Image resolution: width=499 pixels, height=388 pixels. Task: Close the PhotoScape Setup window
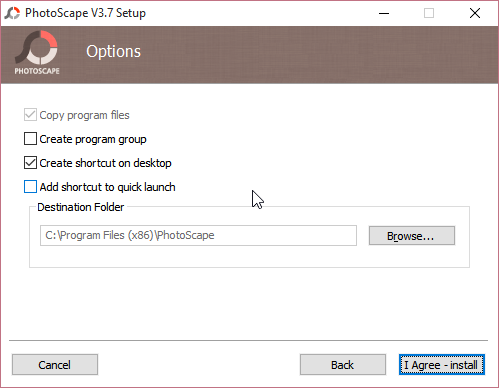(475, 13)
